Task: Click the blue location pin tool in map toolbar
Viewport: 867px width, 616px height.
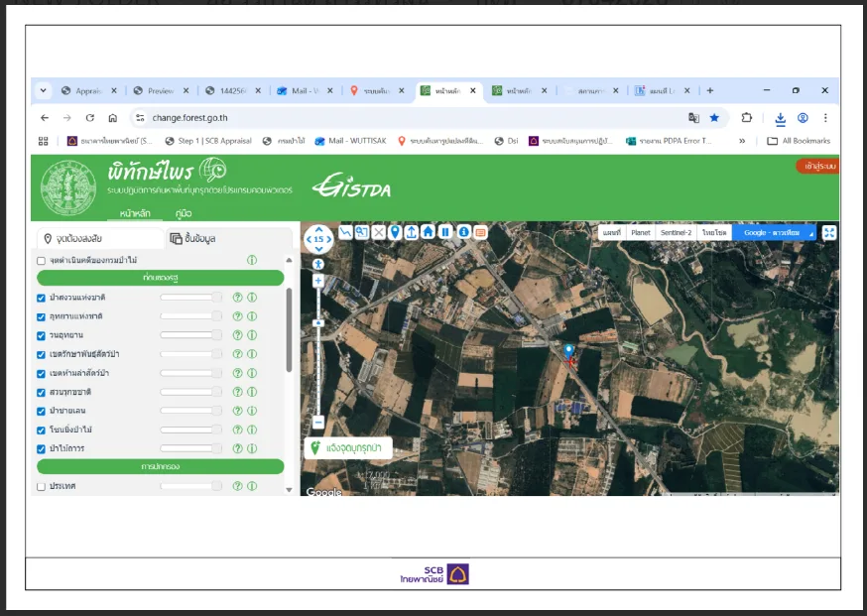Action: tap(395, 232)
